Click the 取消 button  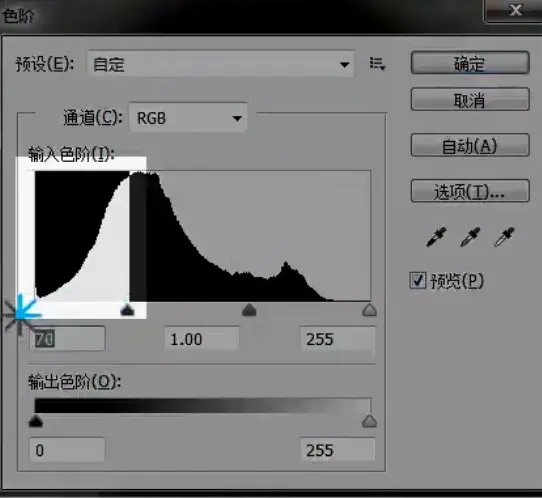(x=470, y=100)
